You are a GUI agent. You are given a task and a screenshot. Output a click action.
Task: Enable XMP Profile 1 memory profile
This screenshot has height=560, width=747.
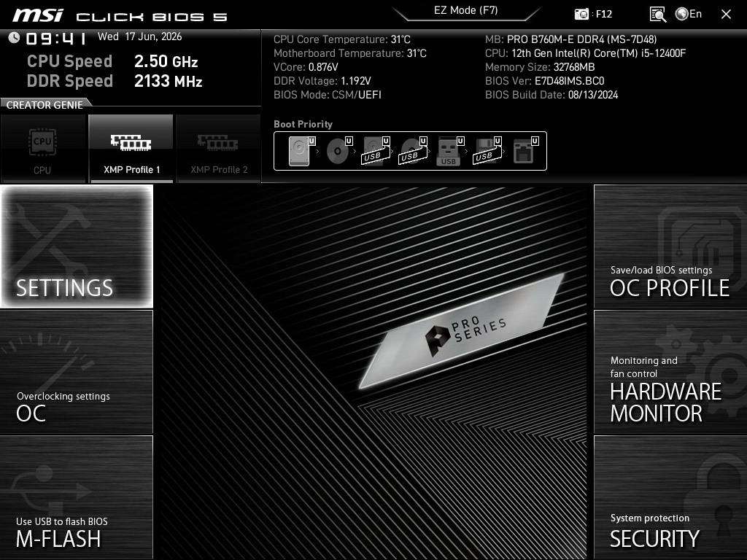pos(131,149)
